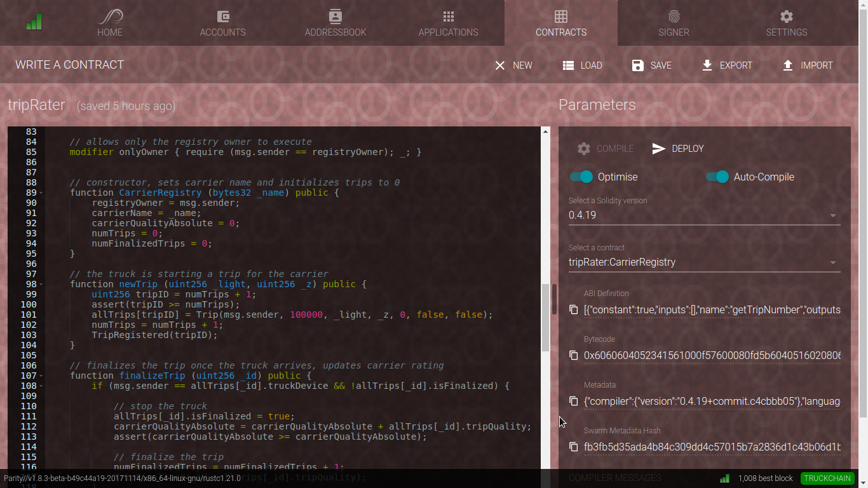Go to the Applications tab
The width and height of the screenshot is (868, 488).
(448, 23)
